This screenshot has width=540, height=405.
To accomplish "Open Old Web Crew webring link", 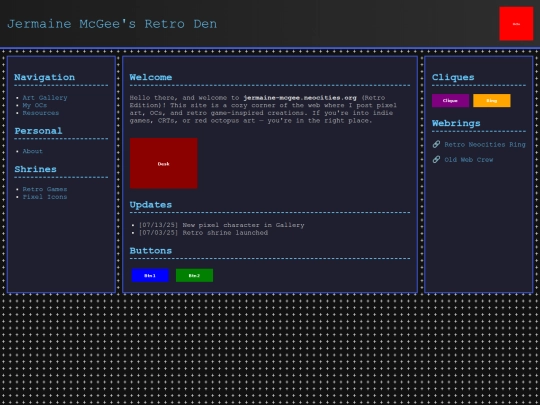I will pyautogui.click(x=469, y=160).
